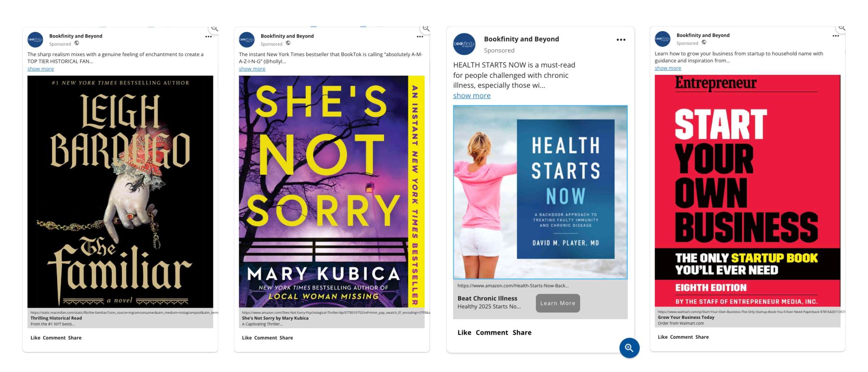The width and height of the screenshot is (868, 372).
Task: Click the blue magnifier zoom button below the Health ad
Action: click(x=629, y=348)
